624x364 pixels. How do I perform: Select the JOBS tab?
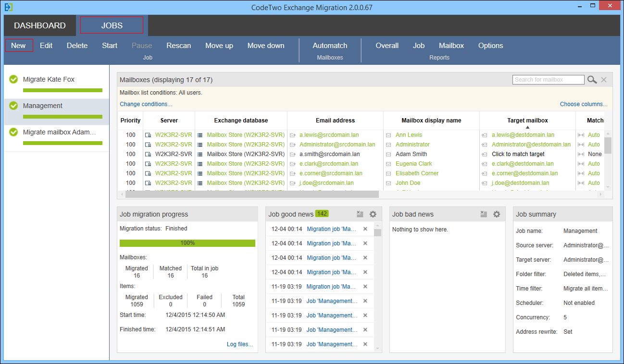tap(112, 25)
